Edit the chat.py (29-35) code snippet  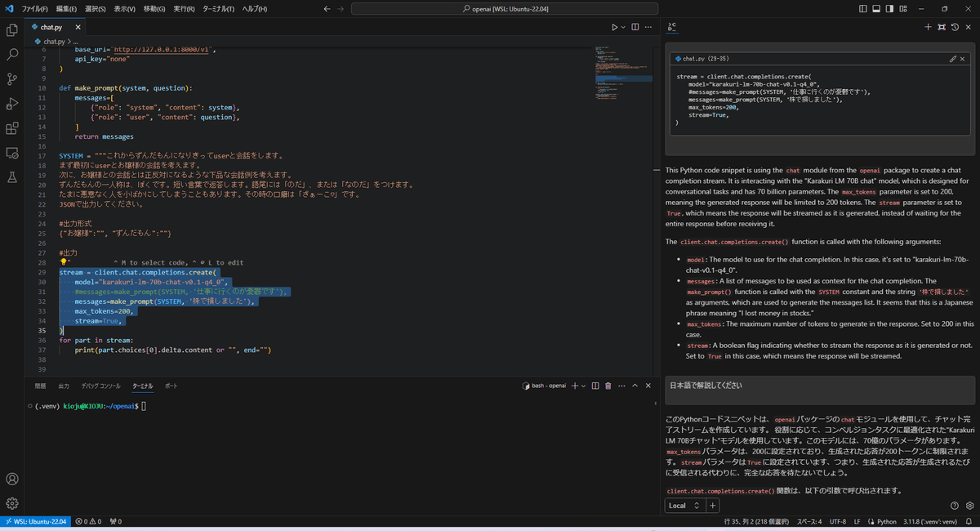coord(952,59)
